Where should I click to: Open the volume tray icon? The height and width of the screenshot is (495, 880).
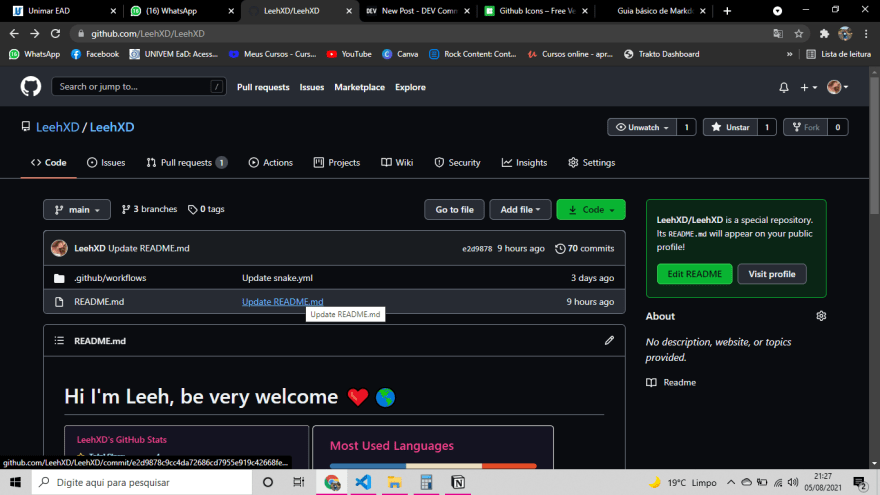[792, 482]
